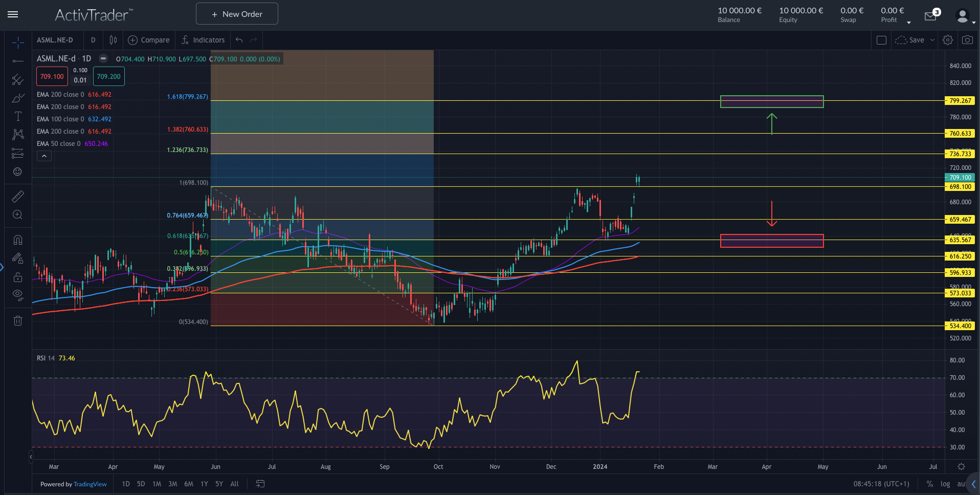Toggle magnet mode for drawings
This screenshot has width=980, height=495.
pos(17,240)
